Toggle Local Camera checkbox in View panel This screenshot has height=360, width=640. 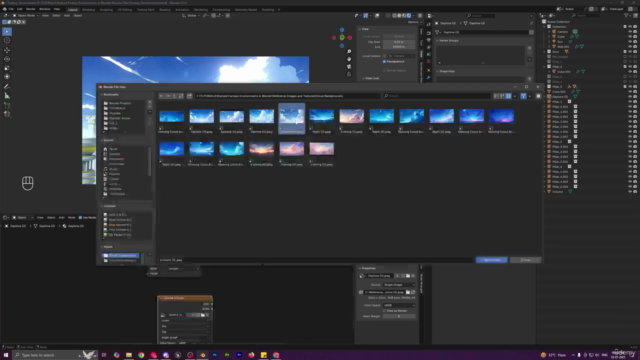[x=384, y=56]
